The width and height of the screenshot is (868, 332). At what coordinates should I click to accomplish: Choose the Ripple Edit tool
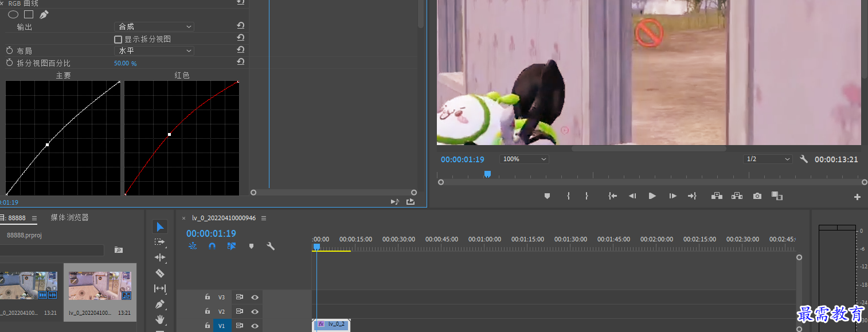tap(160, 257)
